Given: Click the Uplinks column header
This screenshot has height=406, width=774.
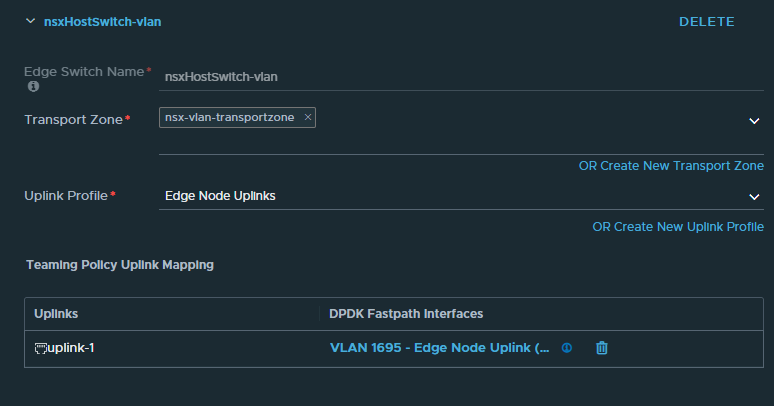Looking at the screenshot, I should [56, 314].
